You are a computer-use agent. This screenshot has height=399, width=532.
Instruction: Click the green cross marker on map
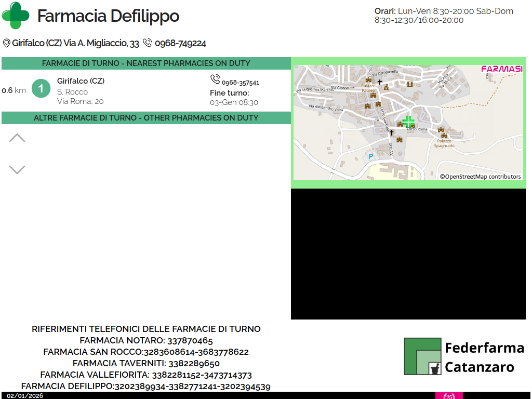click(408, 122)
